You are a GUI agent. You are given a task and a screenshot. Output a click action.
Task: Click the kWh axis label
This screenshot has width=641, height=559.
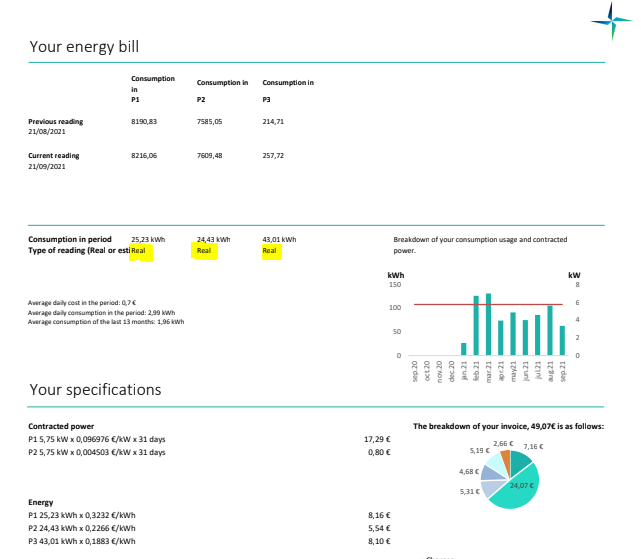click(395, 275)
